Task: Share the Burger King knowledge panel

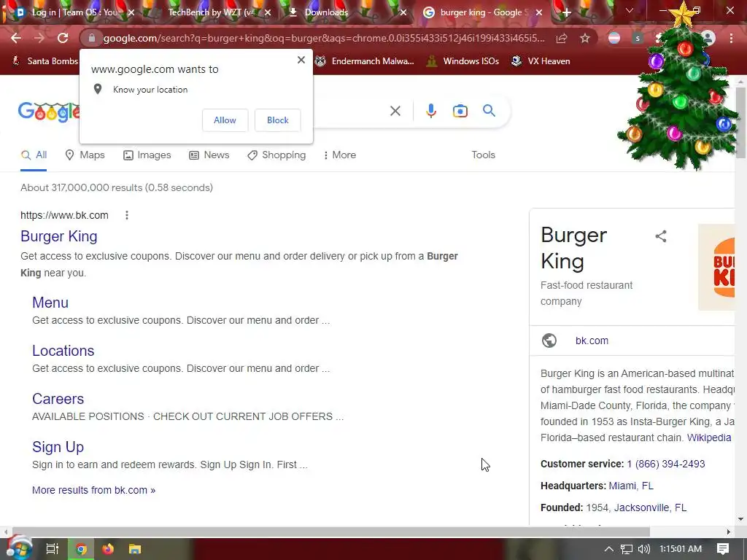Action: 661,236
